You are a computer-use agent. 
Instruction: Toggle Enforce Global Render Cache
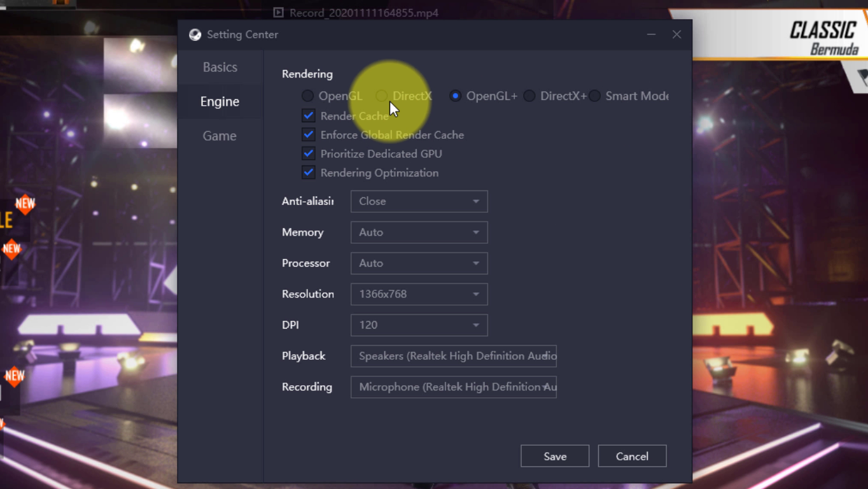coord(309,135)
